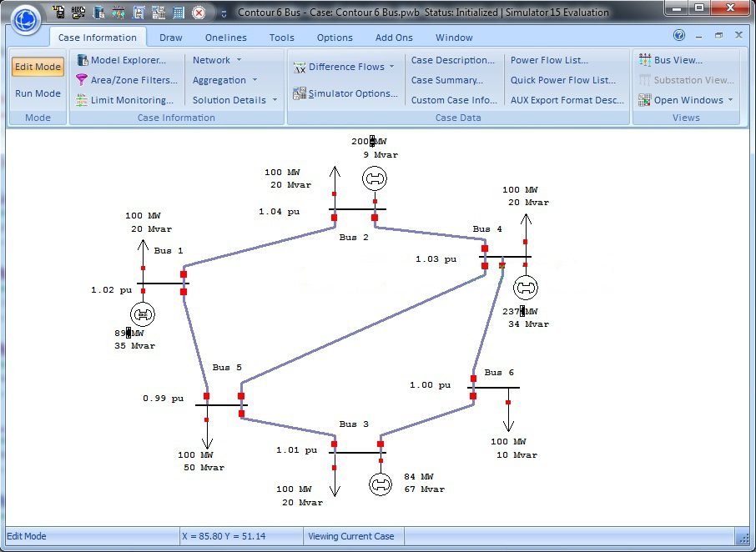
Task: Click the red abort icon in title bar
Action: [199, 13]
